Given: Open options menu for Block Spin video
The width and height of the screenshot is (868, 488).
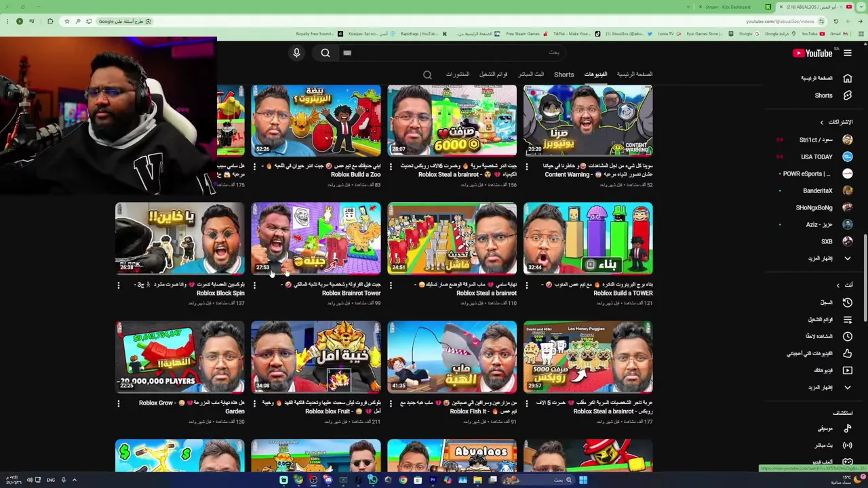Looking at the screenshot, I should (x=119, y=285).
